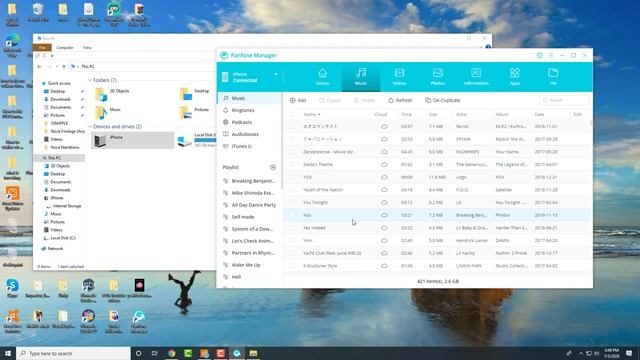Viewport: 640px width, 360px height.
Task: Select Ringtones in the Panfone sidebar
Action: pyautogui.click(x=243, y=110)
